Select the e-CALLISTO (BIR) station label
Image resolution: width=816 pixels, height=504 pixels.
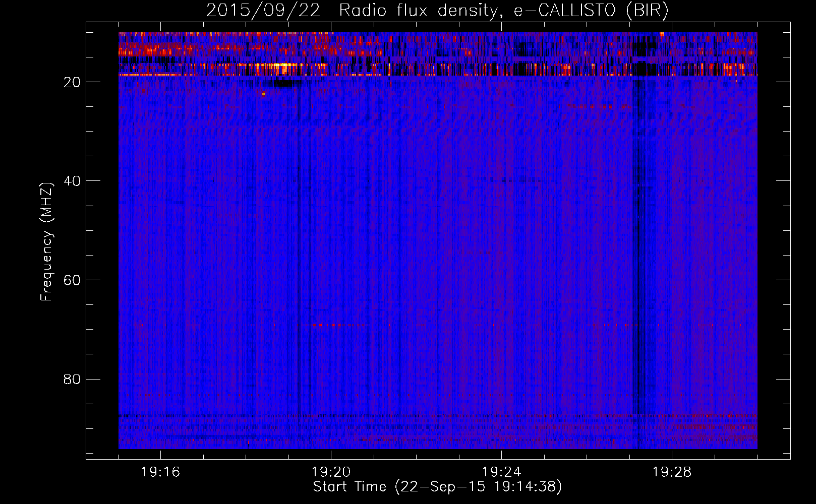point(591,11)
